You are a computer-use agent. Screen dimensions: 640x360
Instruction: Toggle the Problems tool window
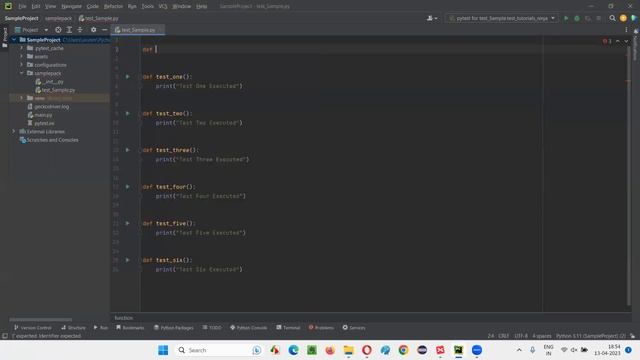click(321, 328)
